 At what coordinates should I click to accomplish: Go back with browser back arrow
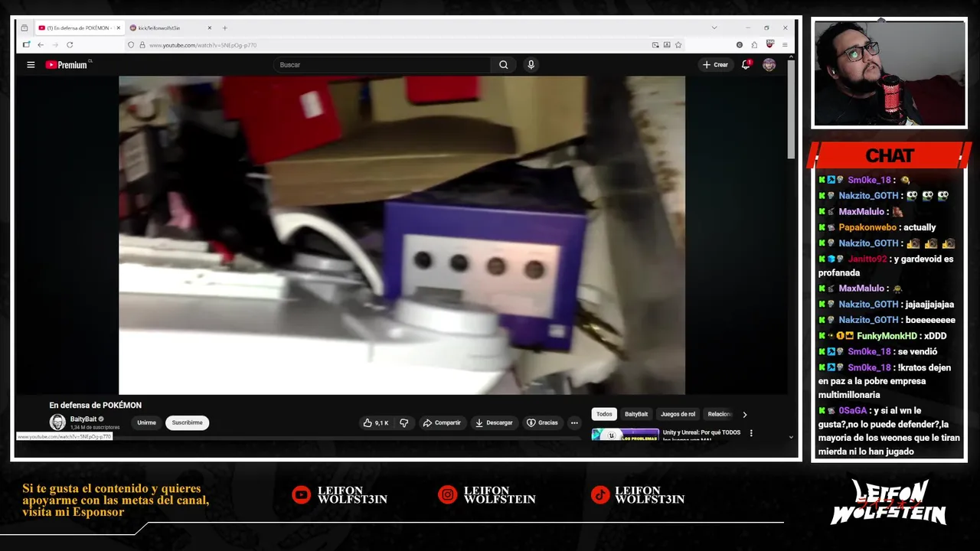[x=40, y=45]
